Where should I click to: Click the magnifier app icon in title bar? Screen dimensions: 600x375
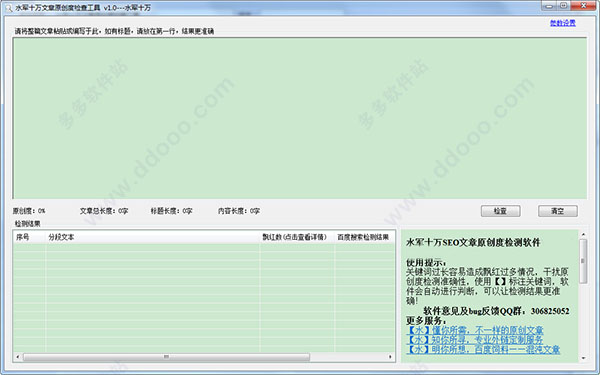tap(8, 7)
